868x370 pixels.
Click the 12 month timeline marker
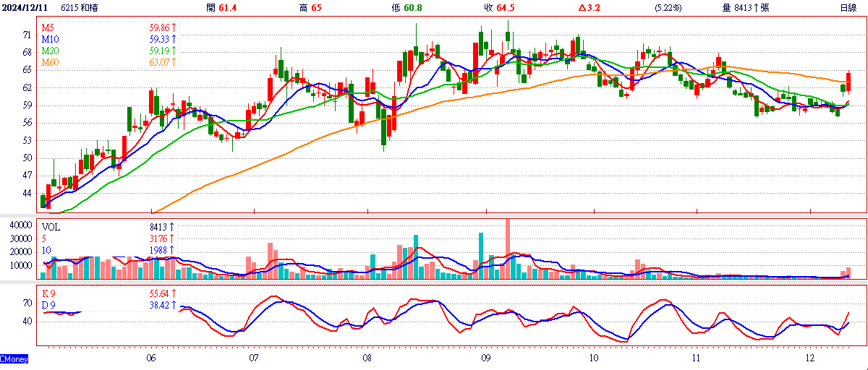click(x=809, y=358)
